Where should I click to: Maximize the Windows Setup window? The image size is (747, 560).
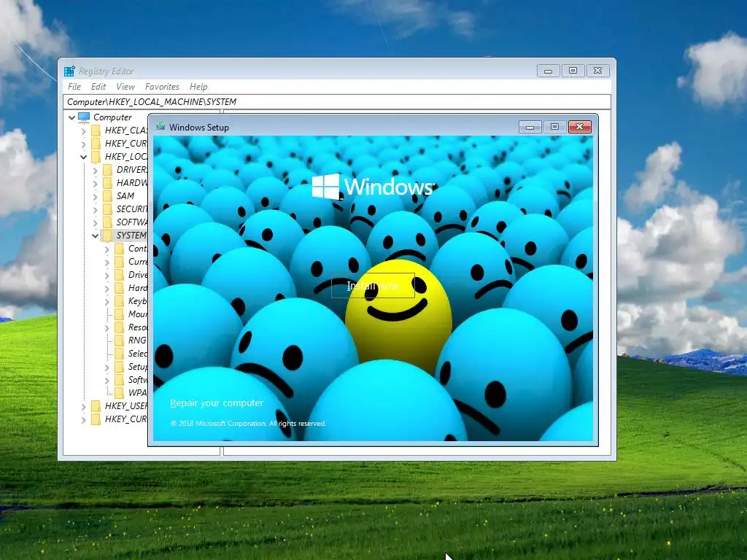[x=554, y=127]
